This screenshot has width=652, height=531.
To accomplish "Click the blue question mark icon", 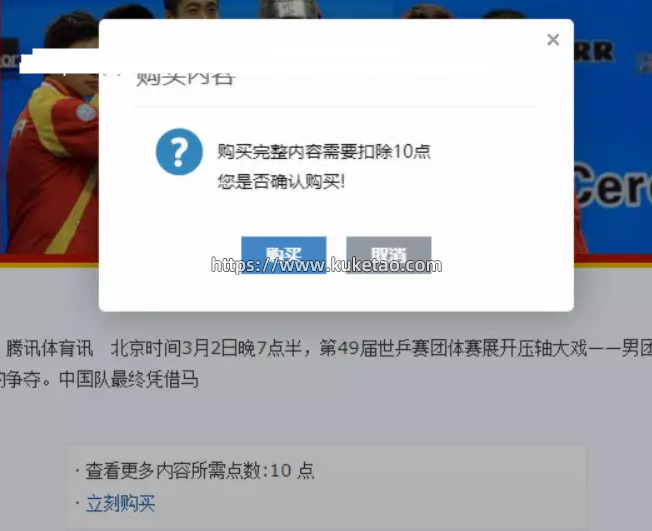I will click(179, 152).
